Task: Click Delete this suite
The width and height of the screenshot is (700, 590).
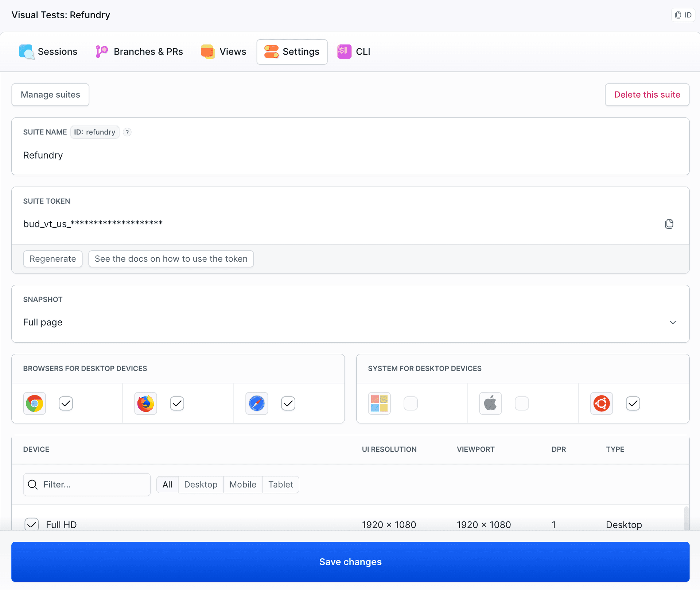Action: pos(647,95)
